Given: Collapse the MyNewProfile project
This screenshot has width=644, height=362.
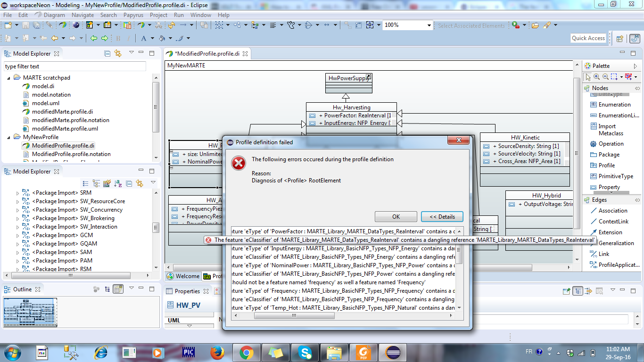Looking at the screenshot, I should 8,137.
